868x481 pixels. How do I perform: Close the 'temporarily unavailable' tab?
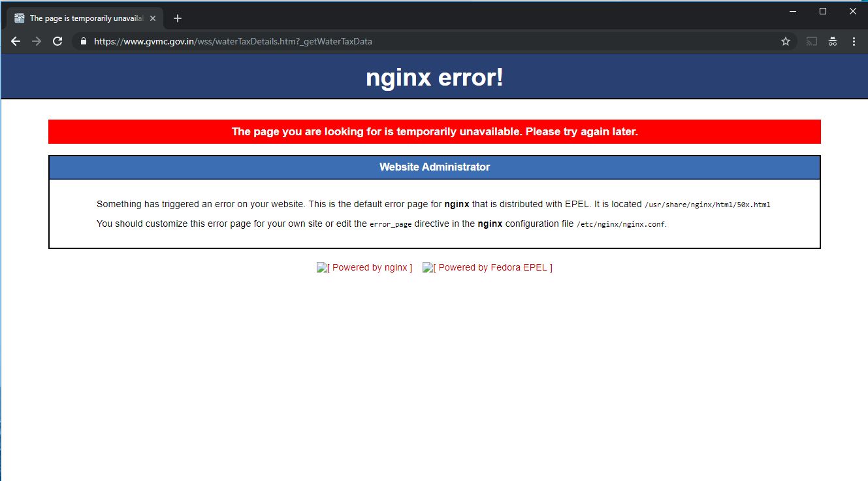[x=153, y=18]
